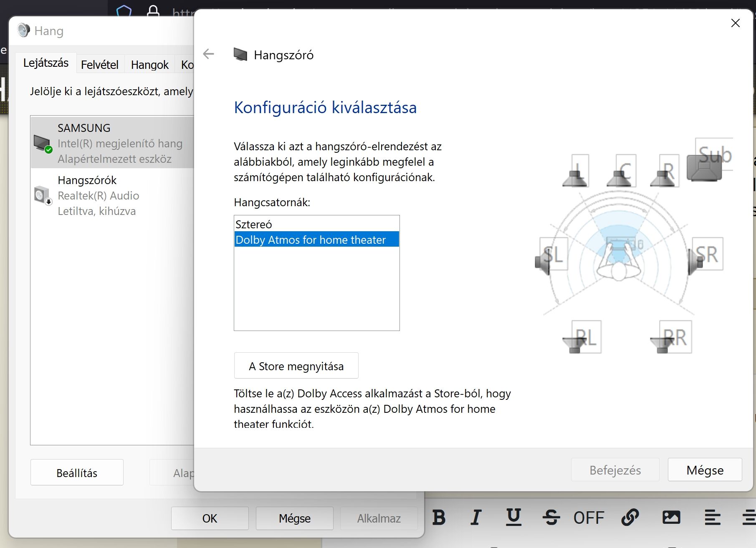Screen dimensions: 756x548
Task: Switch to the Felvétel tab
Action: point(100,65)
